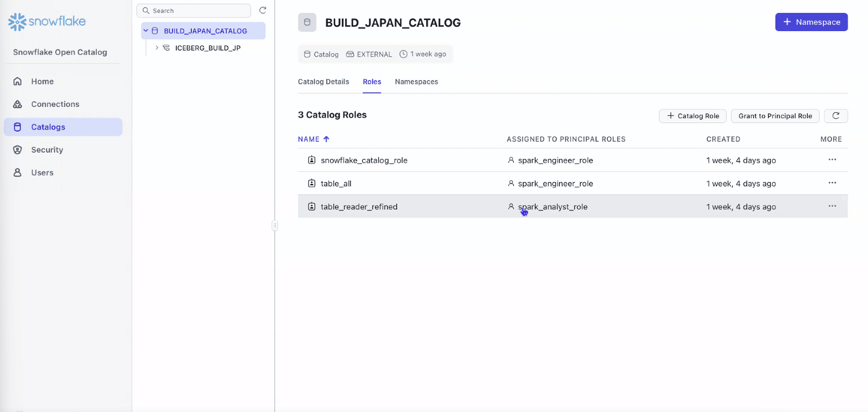Open the Security section
This screenshot has width=868, height=412.
click(63, 150)
